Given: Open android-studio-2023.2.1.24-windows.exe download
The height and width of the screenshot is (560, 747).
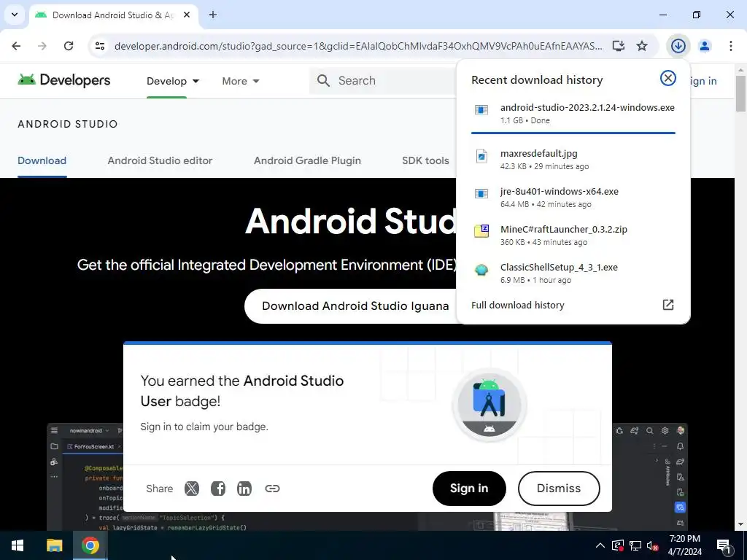Looking at the screenshot, I should [x=573, y=113].
